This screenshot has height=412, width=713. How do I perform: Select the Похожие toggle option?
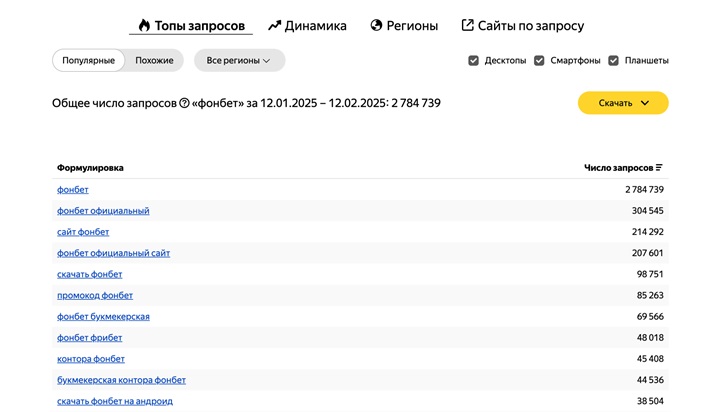[x=154, y=60]
